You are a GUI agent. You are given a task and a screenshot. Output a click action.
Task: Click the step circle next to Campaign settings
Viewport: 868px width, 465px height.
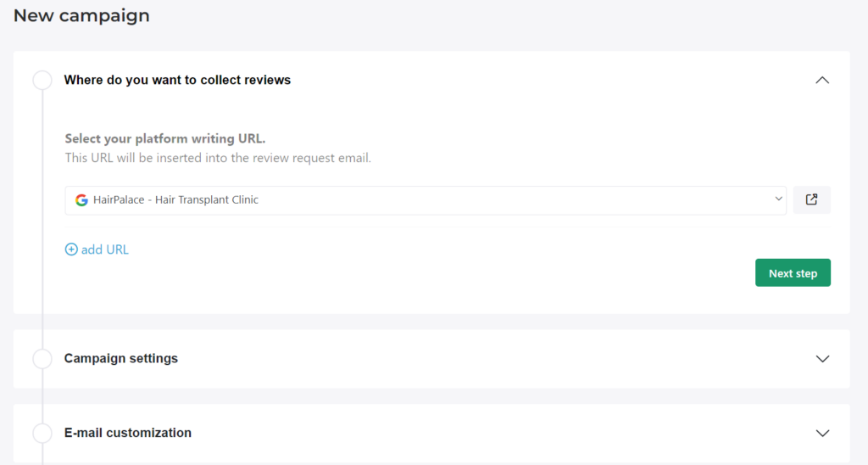42,359
